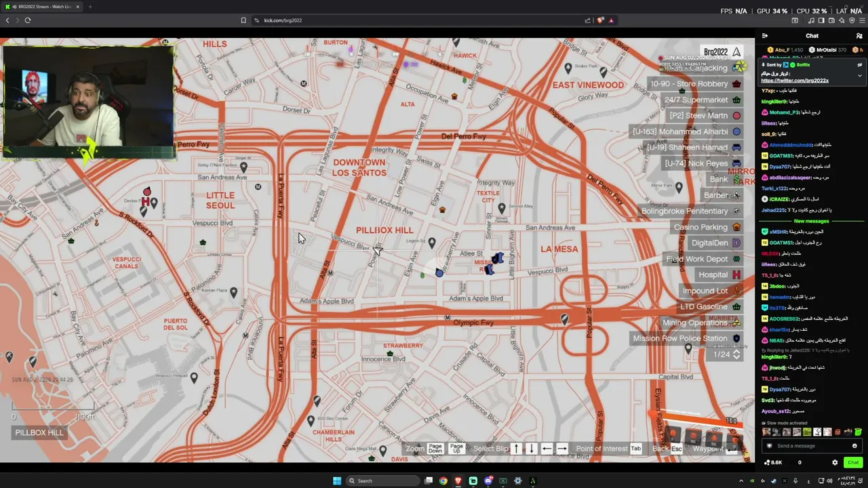The image size is (868, 488).
Task: Click the Page Up zoom key prompt
Action: tap(456, 448)
